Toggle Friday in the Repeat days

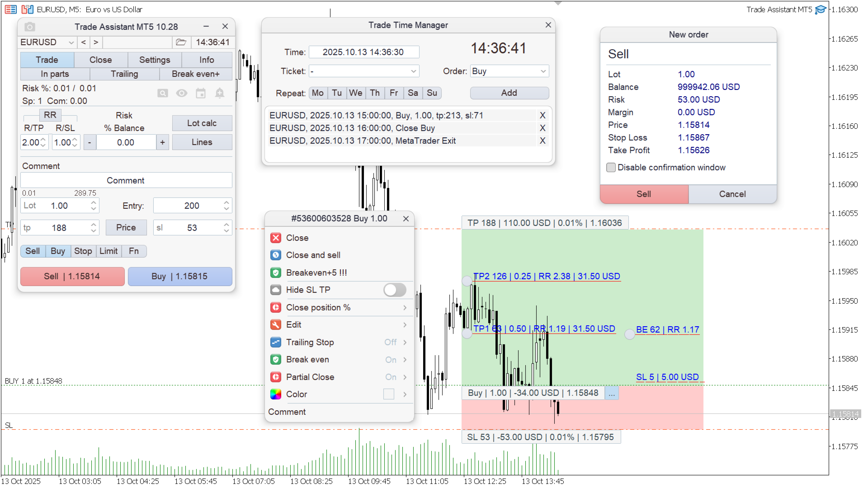coord(394,93)
